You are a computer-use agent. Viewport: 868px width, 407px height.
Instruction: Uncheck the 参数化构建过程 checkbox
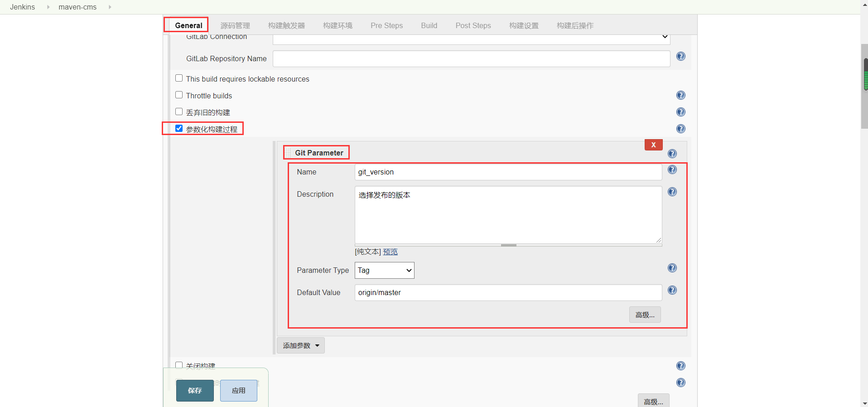coord(179,128)
